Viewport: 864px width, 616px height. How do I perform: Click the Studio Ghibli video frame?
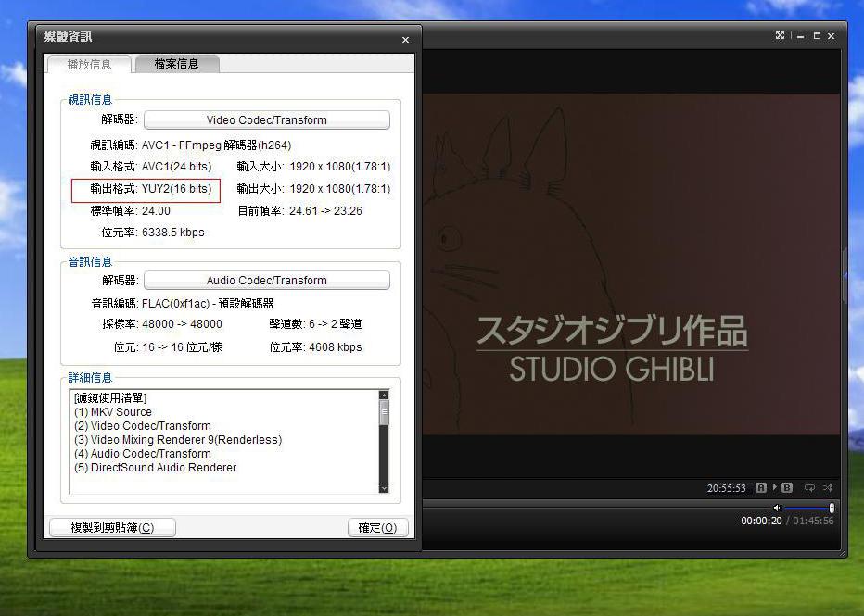point(631,264)
